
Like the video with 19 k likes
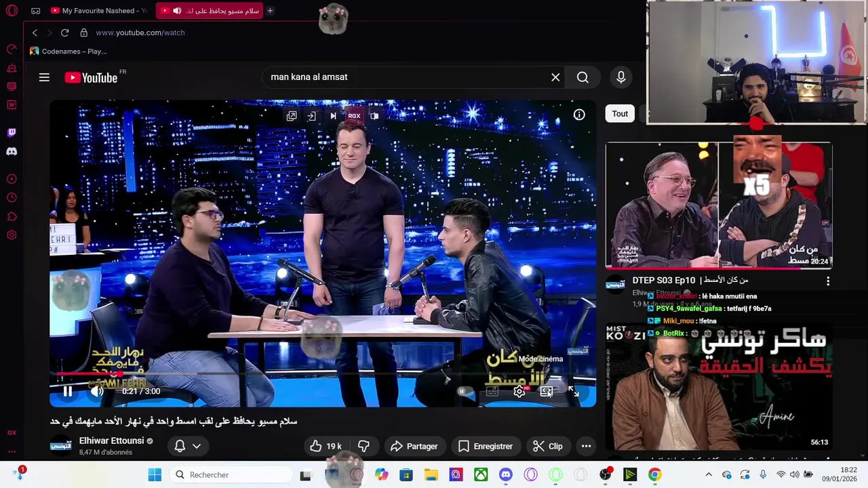(x=326, y=446)
